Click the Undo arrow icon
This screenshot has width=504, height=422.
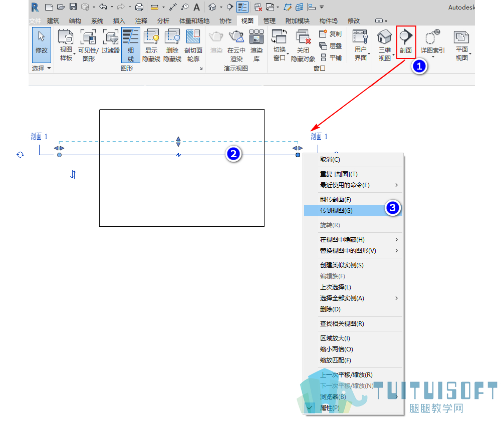click(x=103, y=7)
